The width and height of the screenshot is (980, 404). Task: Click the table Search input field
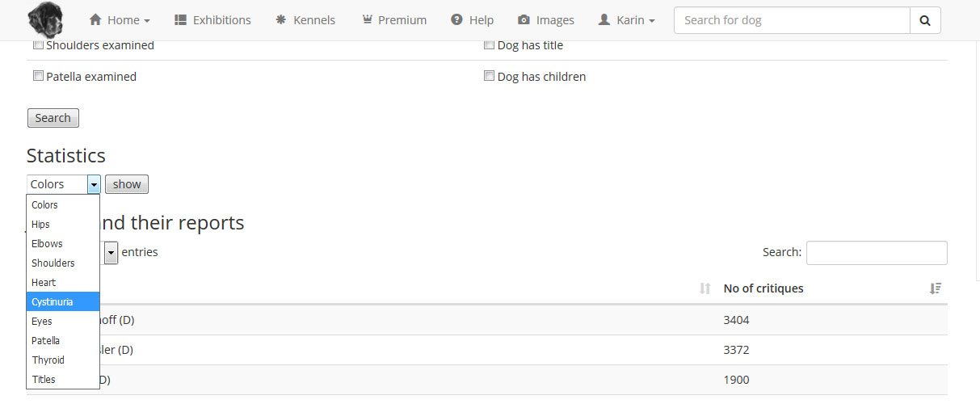pos(877,252)
